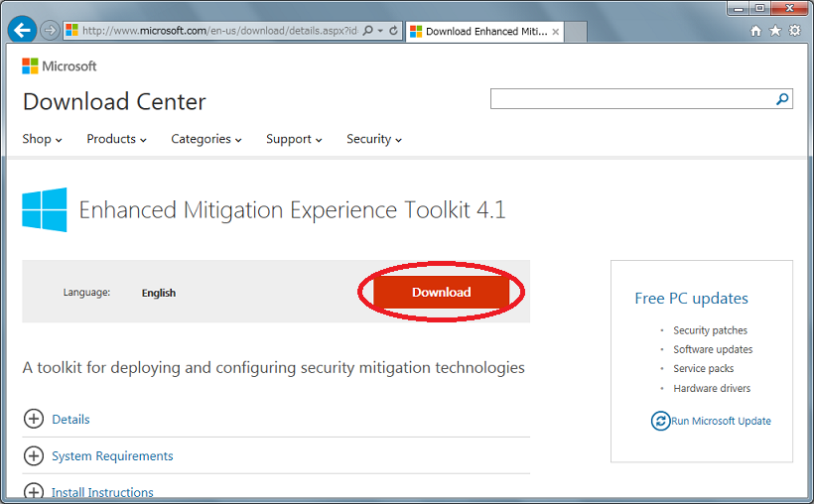Click the browser Forward arrow button
The width and height of the screenshot is (814, 504).
click(x=50, y=31)
